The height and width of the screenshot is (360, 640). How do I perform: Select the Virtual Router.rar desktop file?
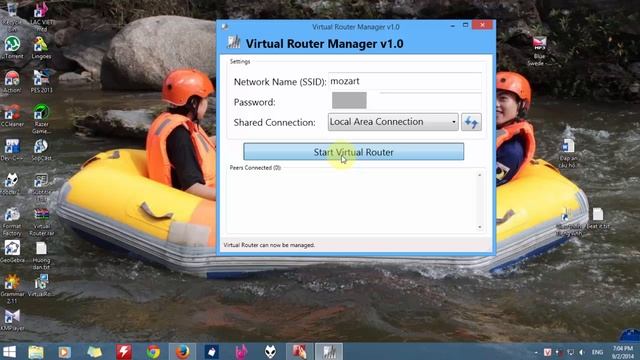[x=41, y=221]
